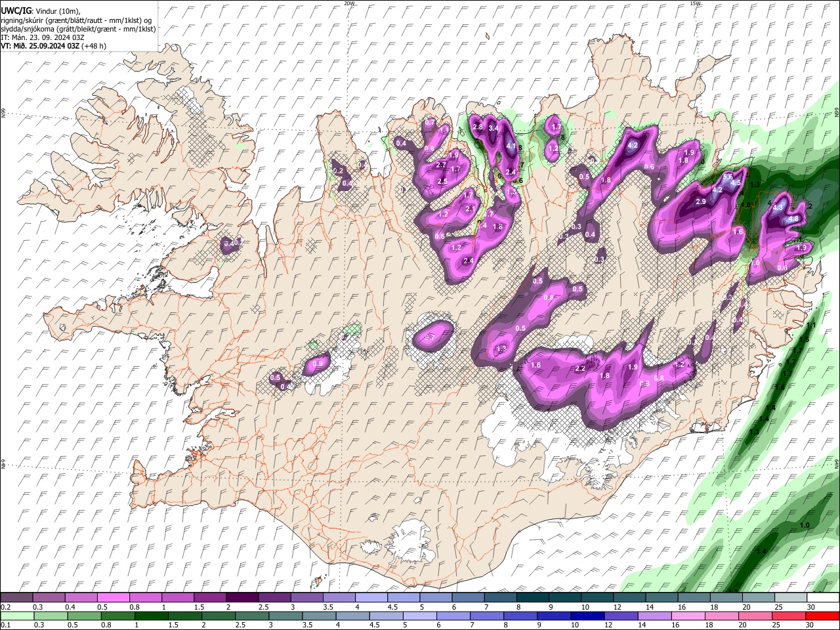Click the 'UWC/IG: Vindur (10m)' title line
Image resolution: width=840 pixels, height=630 pixels.
41,11
